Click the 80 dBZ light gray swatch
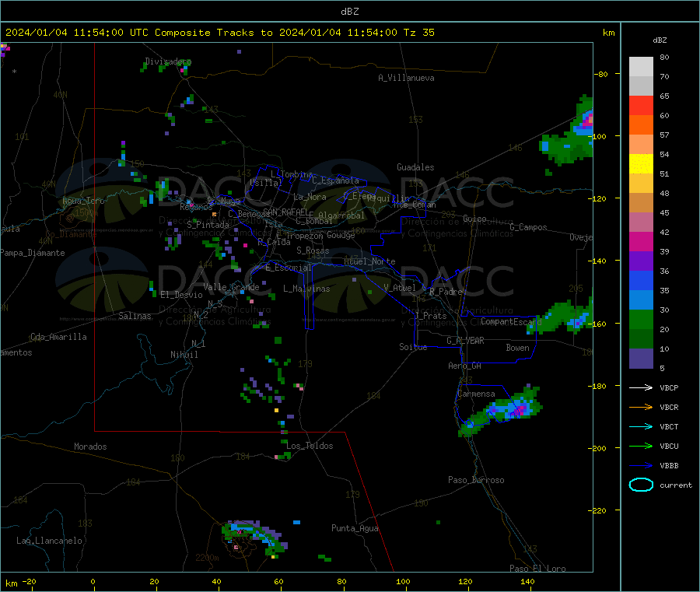 click(641, 67)
